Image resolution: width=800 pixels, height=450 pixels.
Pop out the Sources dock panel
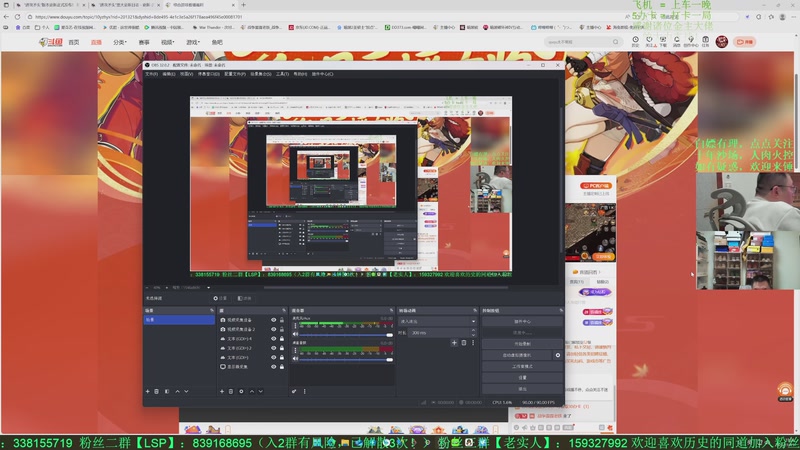point(284,310)
